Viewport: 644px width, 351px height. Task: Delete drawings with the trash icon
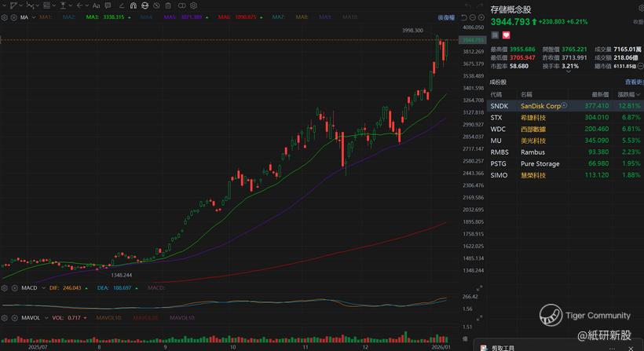pyautogui.click(x=168, y=5)
